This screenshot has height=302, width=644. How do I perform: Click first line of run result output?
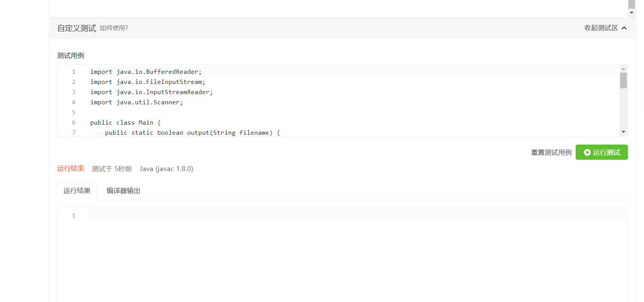point(358,216)
